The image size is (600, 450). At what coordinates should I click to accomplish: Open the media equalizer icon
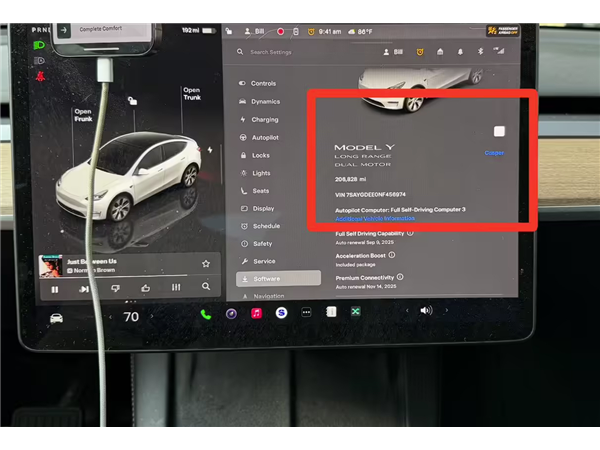pyautogui.click(x=176, y=287)
